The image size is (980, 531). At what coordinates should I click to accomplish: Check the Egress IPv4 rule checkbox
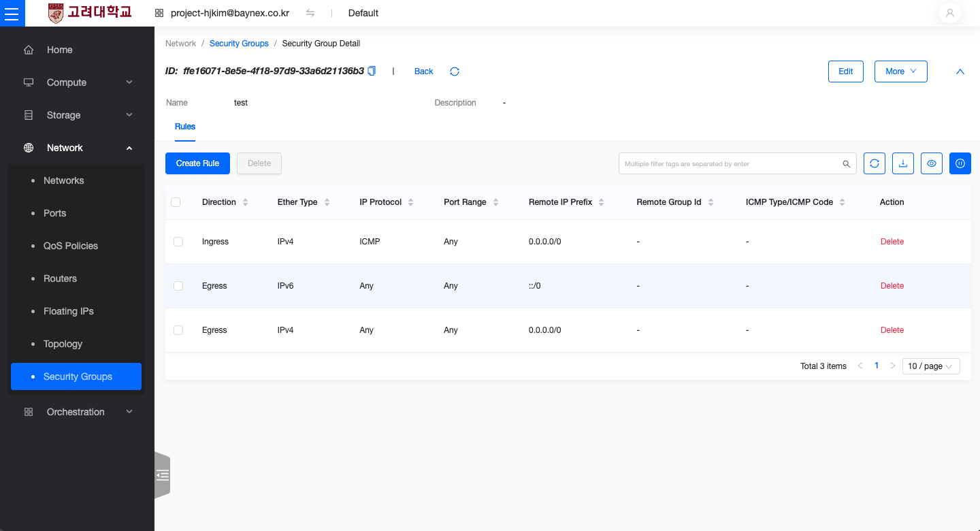click(x=178, y=330)
